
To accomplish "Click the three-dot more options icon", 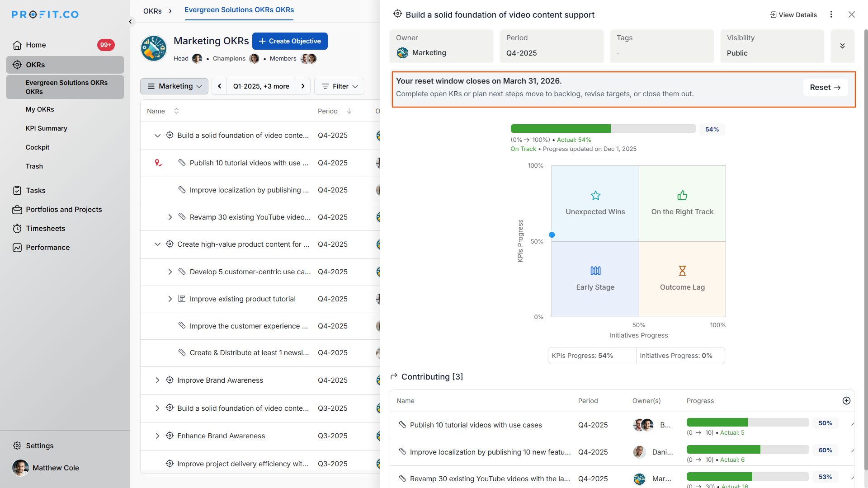I will coord(831,14).
